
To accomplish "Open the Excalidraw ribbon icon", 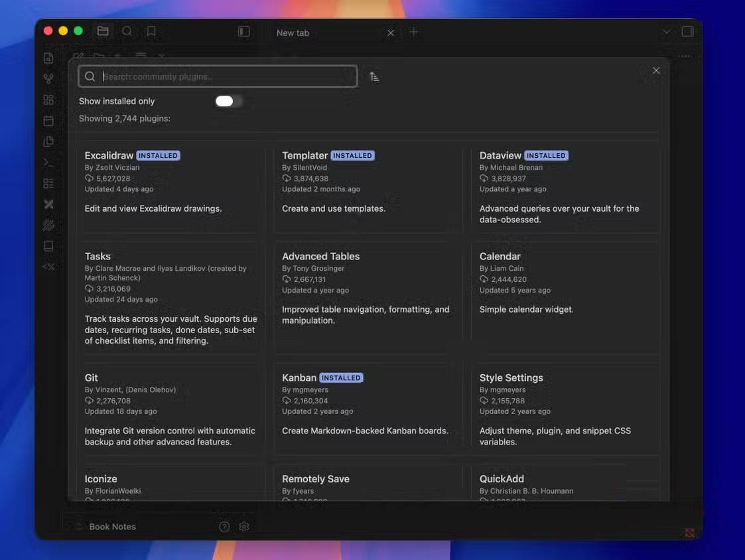I will point(48,226).
